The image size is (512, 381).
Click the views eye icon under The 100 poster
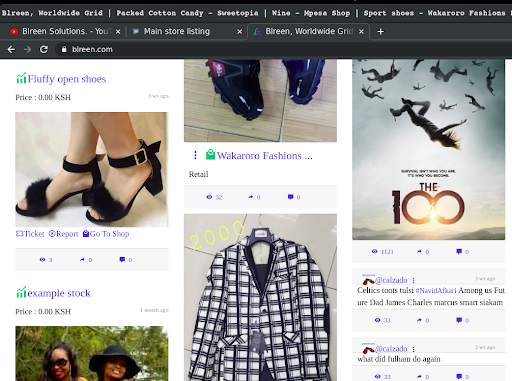coord(375,251)
